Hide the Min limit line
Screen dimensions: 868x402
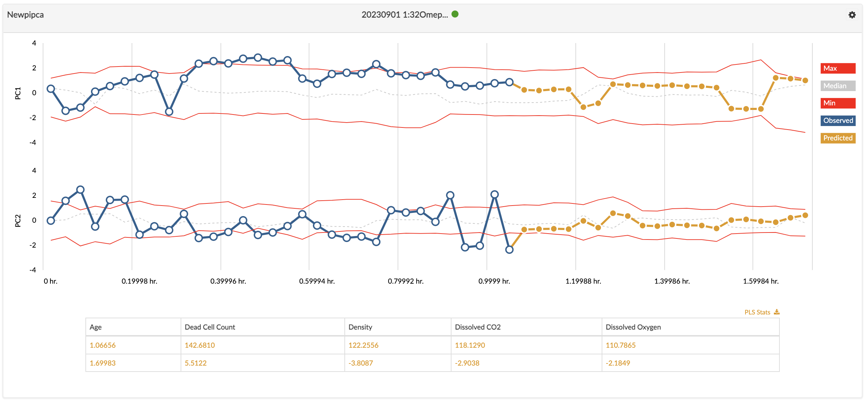838,103
